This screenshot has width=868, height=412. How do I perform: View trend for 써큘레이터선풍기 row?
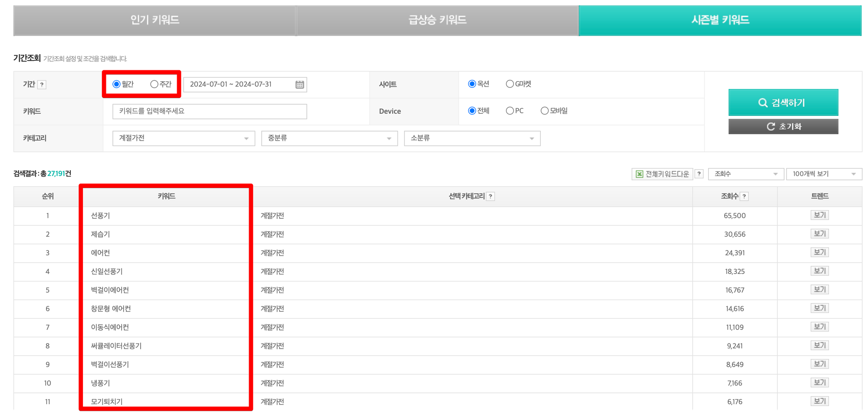[819, 346]
